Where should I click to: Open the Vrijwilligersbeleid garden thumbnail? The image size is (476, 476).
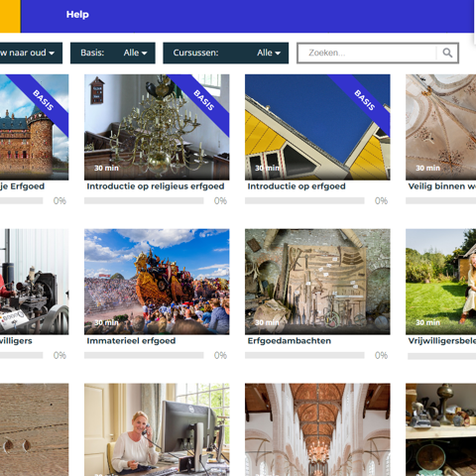pyautogui.click(x=441, y=282)
